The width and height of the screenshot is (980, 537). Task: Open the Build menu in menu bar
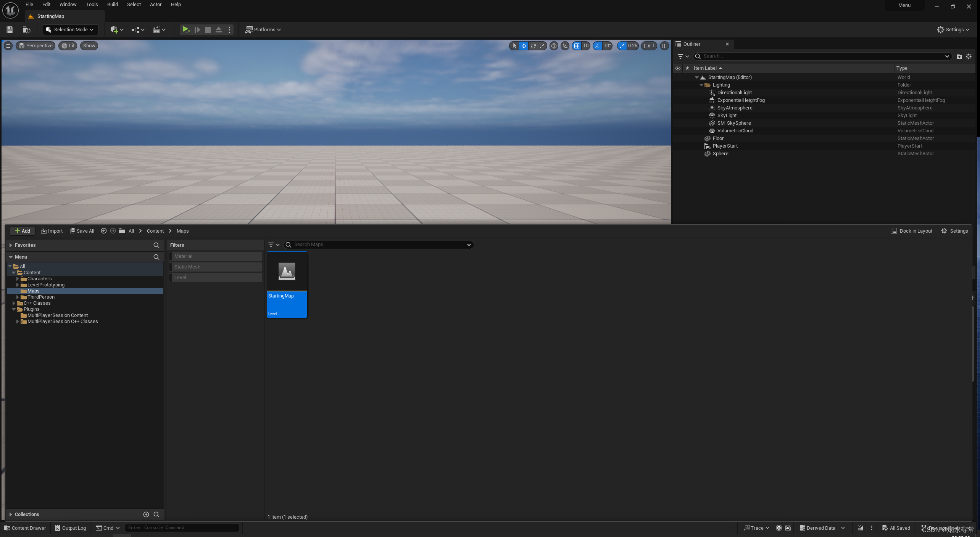coord(112,5)
